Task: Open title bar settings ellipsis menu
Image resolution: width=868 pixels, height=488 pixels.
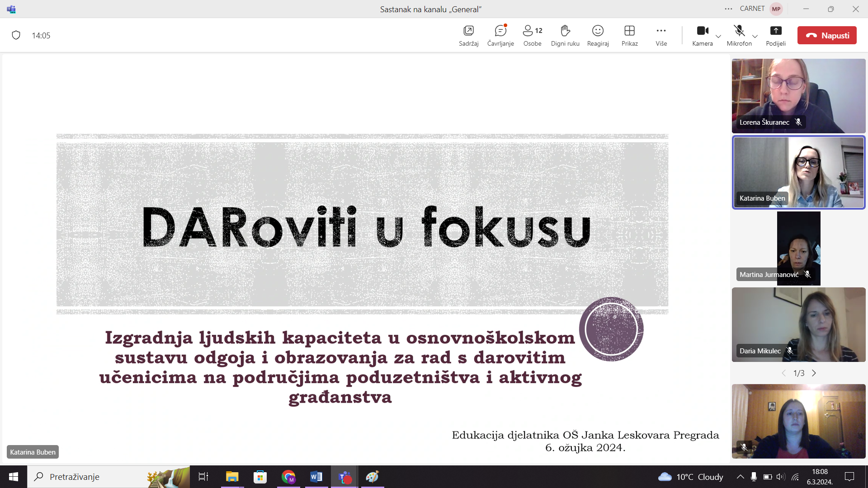Action: (728, 9)
